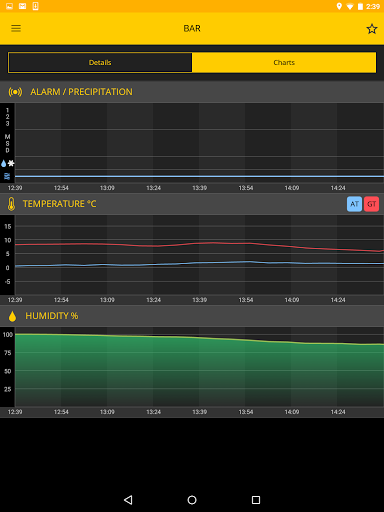Switch to the Details tab

100,62
